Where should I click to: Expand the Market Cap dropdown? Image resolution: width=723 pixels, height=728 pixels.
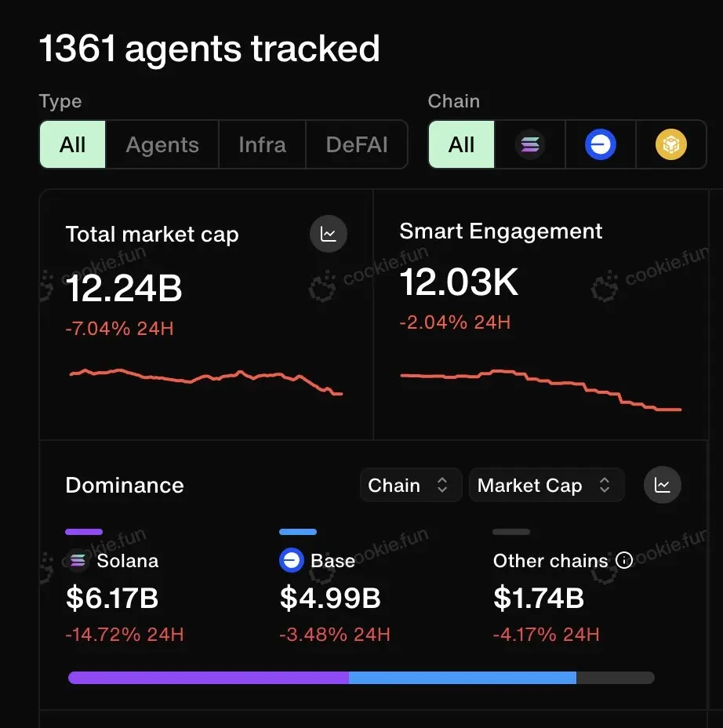pos(545,486)
